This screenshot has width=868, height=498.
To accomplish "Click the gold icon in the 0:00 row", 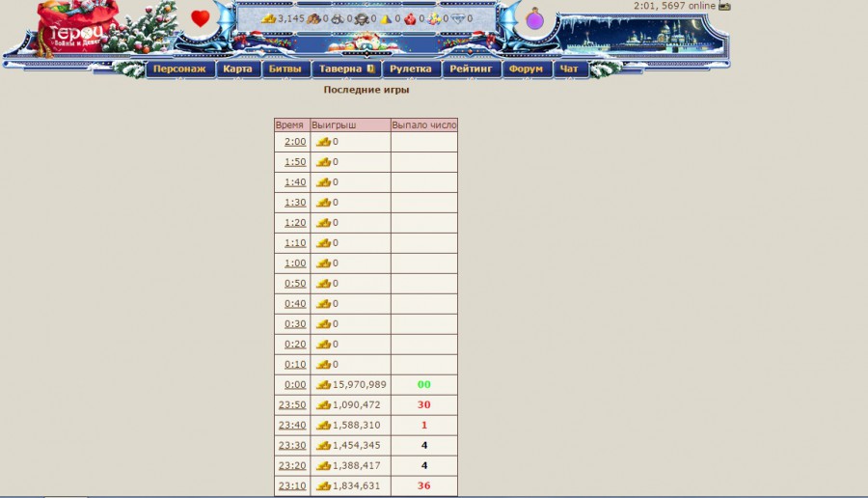I will [324, 384].
